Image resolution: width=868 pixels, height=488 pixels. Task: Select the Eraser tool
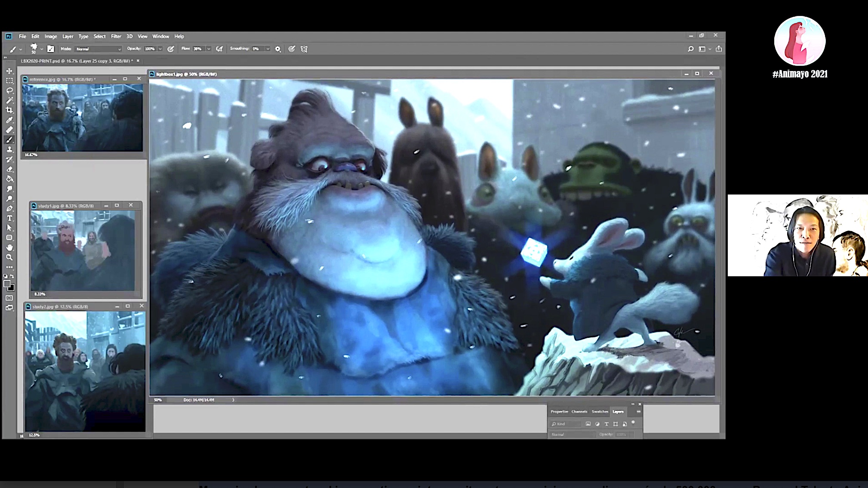point(9,169)
